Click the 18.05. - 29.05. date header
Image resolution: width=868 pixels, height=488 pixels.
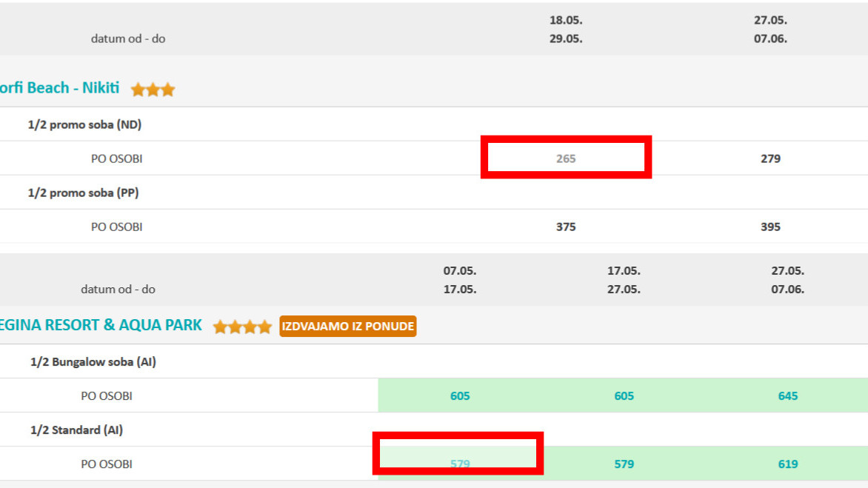point(566,30)
